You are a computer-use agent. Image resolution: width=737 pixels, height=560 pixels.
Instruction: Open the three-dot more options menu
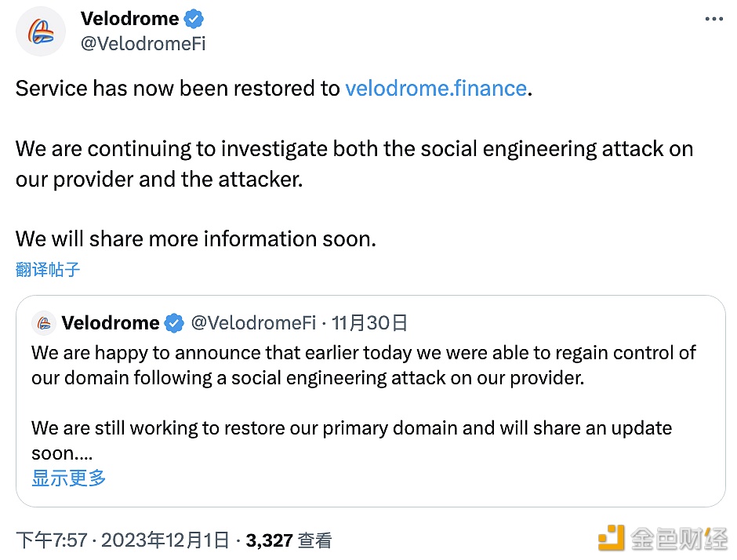713,20
